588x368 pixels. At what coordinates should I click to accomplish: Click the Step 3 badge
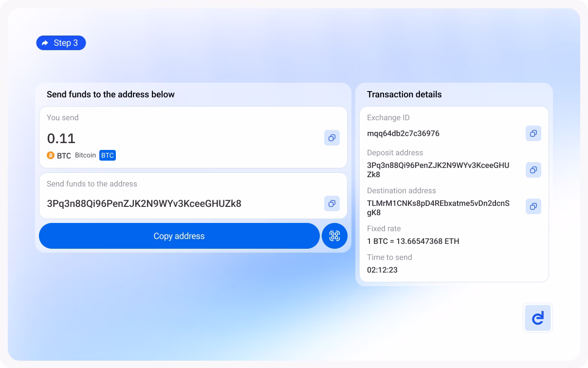pyautogui.click(x=61, y=43)
